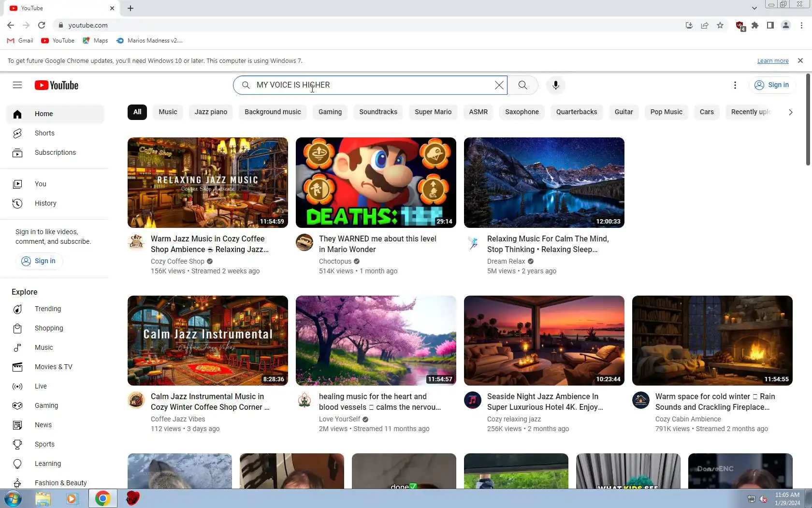The image size is (812, 508).
Task: Select the Soundtracks chip
Action: pyautogui.click(x=378, y=112)
